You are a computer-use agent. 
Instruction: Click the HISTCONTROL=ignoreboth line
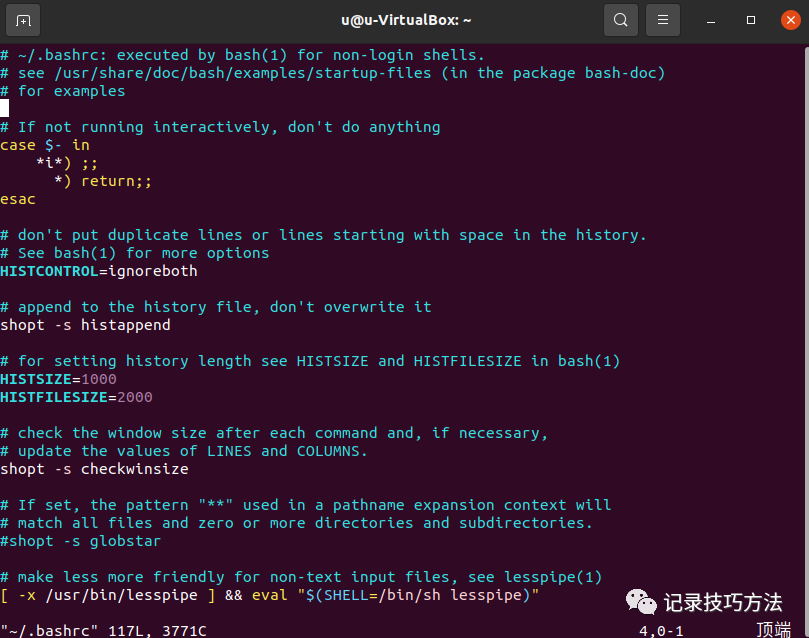coord(99,271)
